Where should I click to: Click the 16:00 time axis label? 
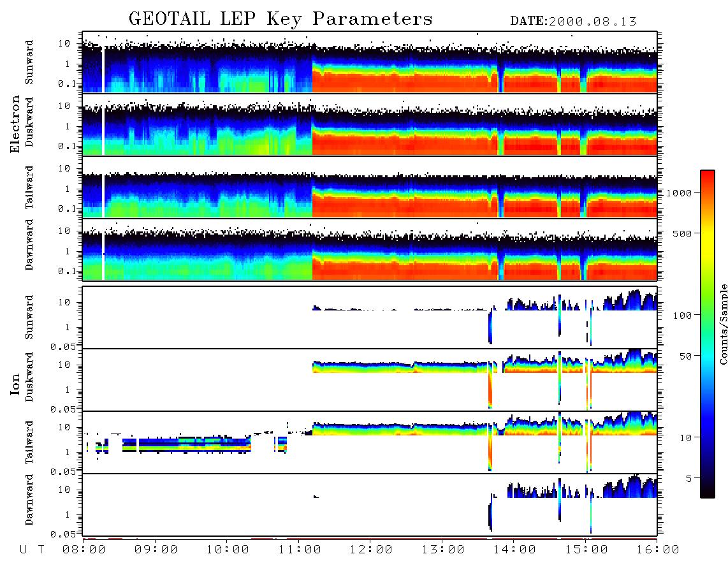coord(658,550)
